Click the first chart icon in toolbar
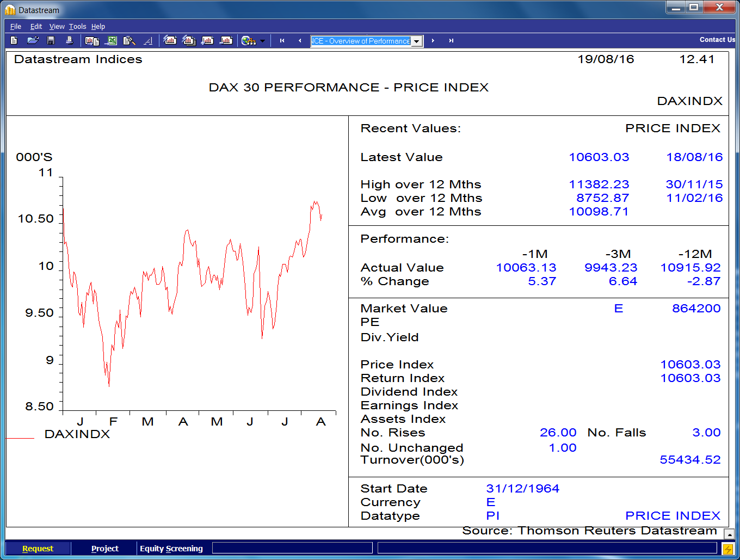This screenshot has height=560, width=740. pos(170,40)
